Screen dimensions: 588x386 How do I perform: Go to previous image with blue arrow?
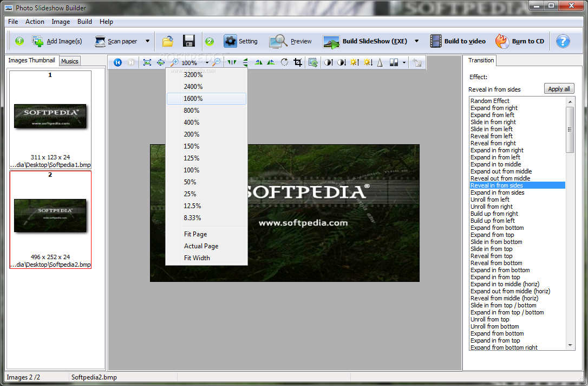coord(117,62)
